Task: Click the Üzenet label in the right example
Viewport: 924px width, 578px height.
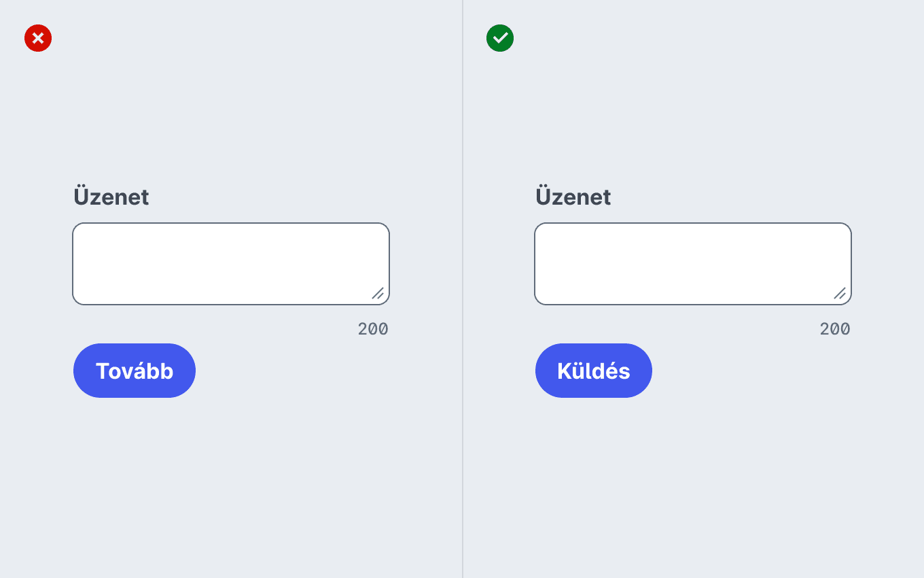Action: [x=573, y=197]
